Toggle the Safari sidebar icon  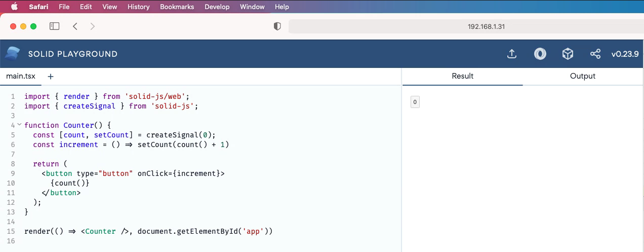55,26
